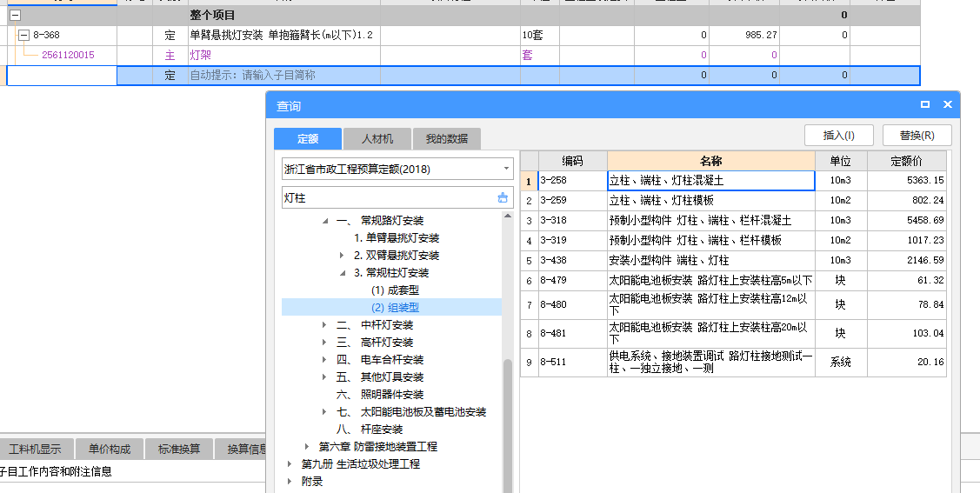The height and width of the screenshot is (493, 980).
Task: Select 1. 单臂悬挑灯安装 tree item
Action: 397,238
